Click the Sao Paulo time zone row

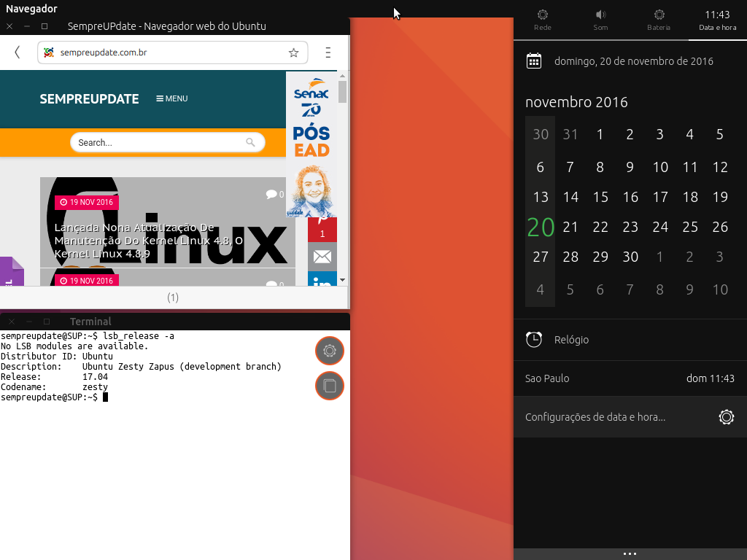(630, 378)
